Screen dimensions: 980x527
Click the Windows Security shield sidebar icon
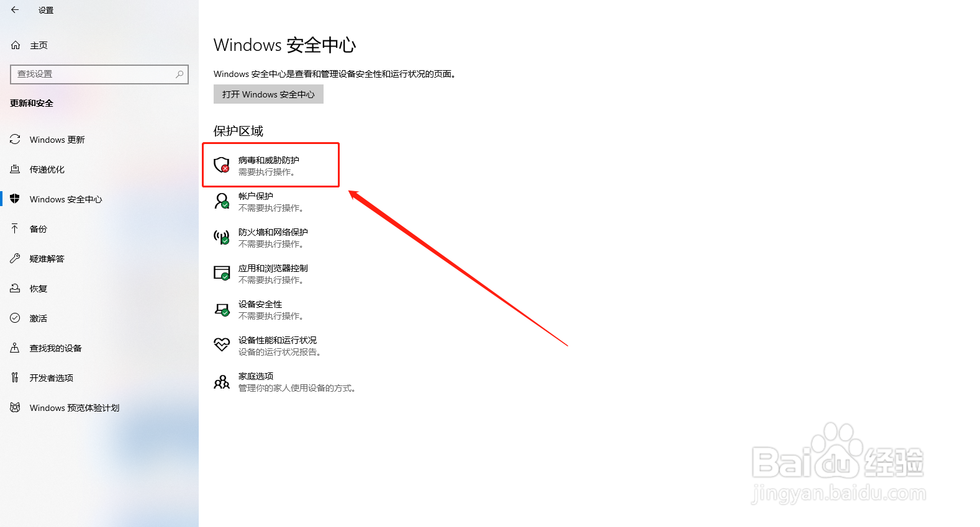pyautogui.click(x=15, y=199)
